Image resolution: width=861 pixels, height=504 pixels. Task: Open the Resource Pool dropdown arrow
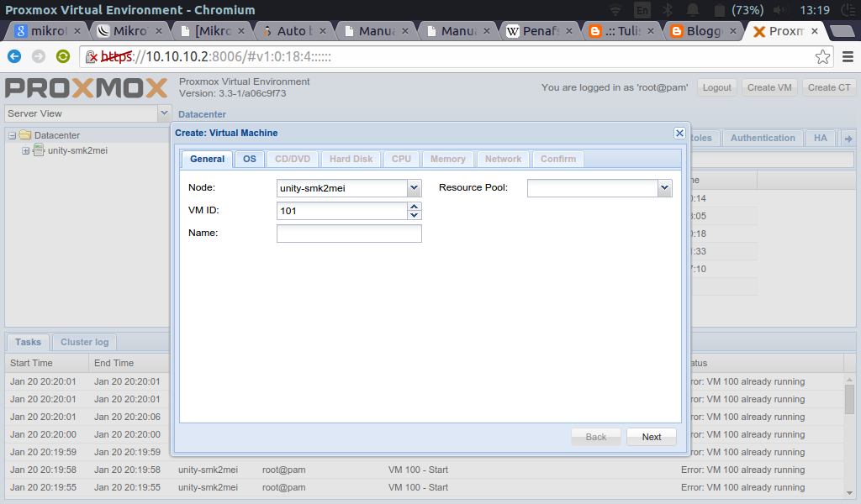click(x=664, y=188)
